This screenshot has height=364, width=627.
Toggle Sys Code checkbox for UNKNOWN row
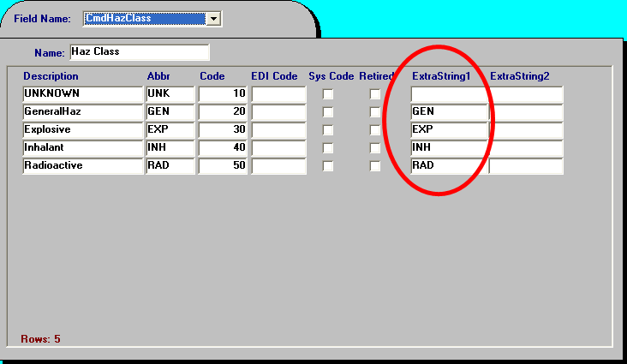tap(328, 94)
